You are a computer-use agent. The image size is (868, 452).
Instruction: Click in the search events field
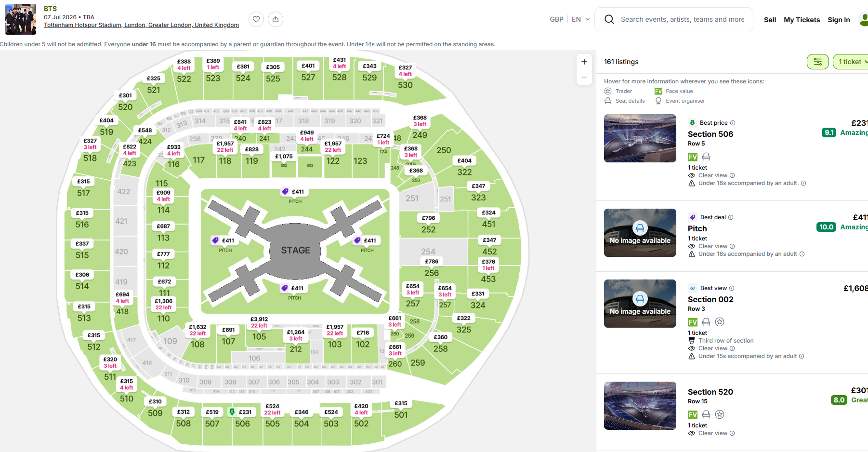(682, 19)
